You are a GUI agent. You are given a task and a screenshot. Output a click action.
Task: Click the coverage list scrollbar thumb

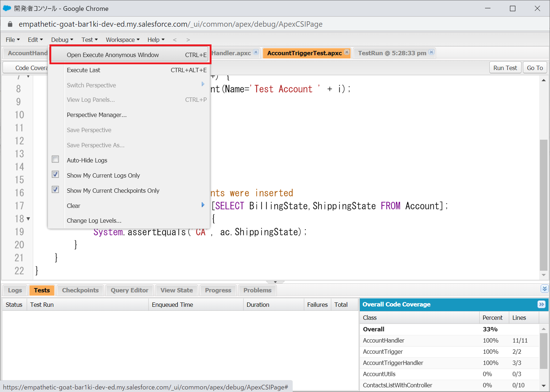(x=544, y=351)
